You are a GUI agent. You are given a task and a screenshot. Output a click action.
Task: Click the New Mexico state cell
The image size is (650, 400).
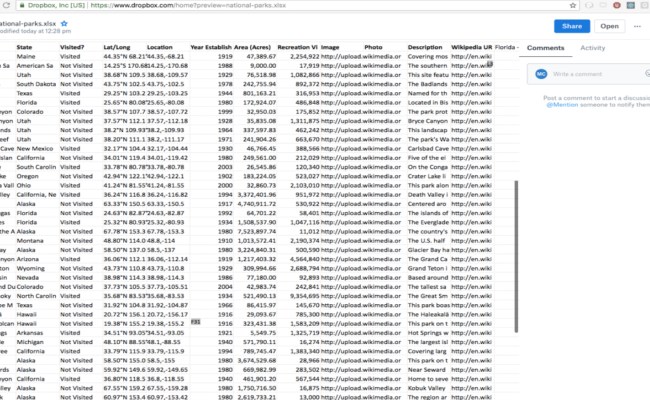point(35,148)
